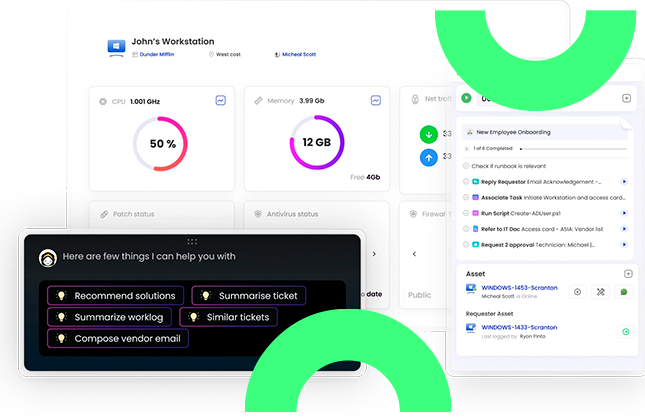Click the green chat icon for WINDOWS-1453-Scranton
This screenshot has width=645, height=419.
(x=623, y=292)
